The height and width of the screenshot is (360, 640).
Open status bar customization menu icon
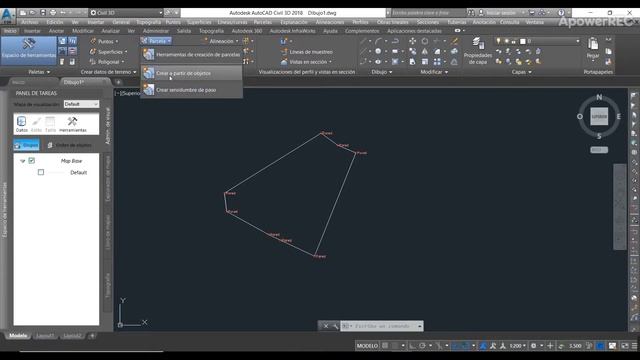pyautogui.click(x=634, y=346)
